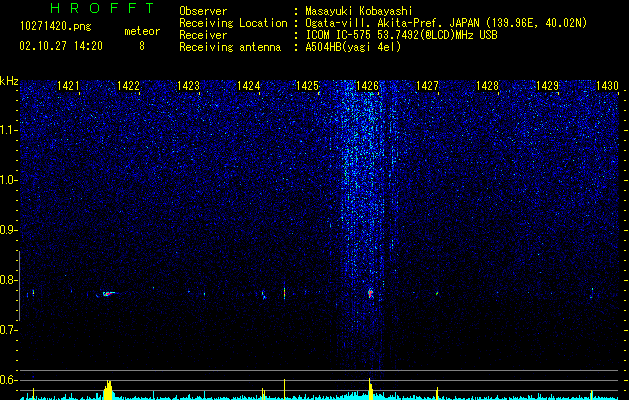The height and width of the screenshot is (400, 629).
Task: Click the 1430 time axis label
Action: pyautogui.click(x=607, y=86)
